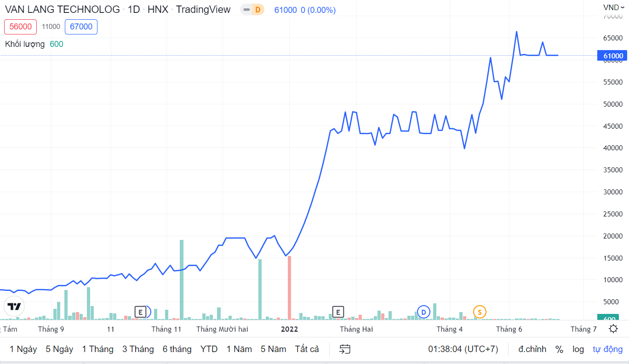Select the 1 Tháng time range
The height and width of the screenshot is (364, 629).
click(x=97, y=349)
